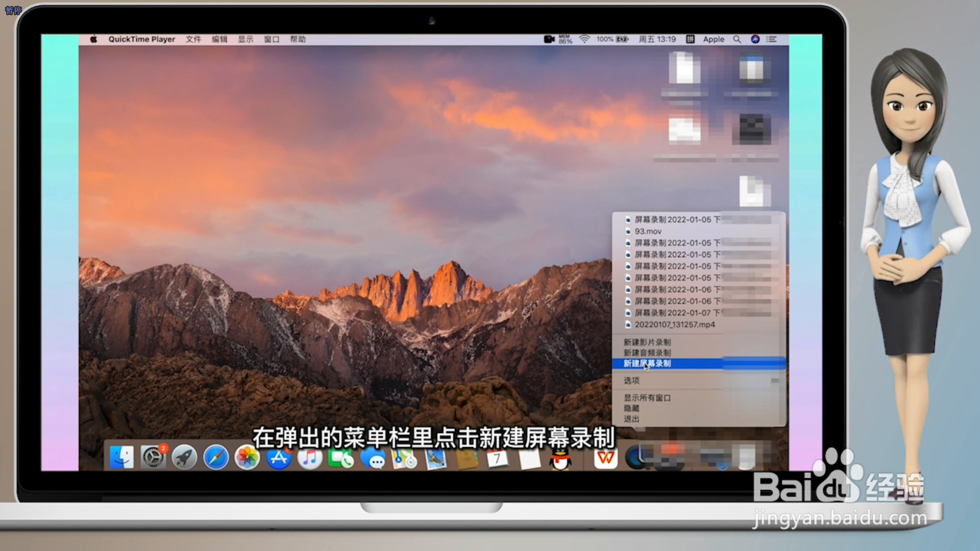Launch Launchpad rocket icon
This screenshot has width=980, height=551.
point(184,457)
